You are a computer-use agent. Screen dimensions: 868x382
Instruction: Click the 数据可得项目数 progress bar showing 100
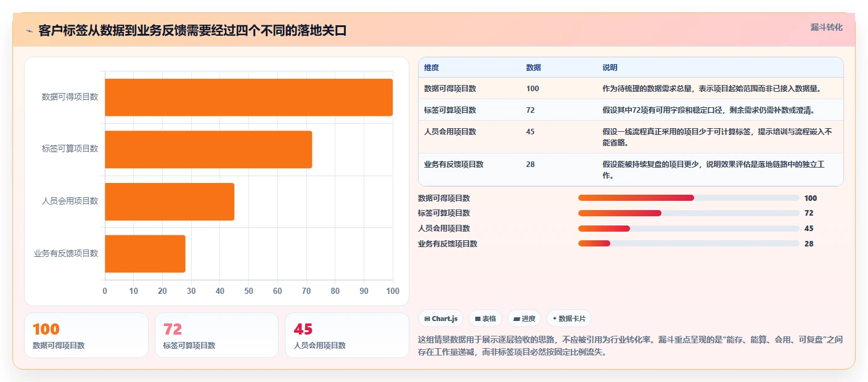point(689,198)
